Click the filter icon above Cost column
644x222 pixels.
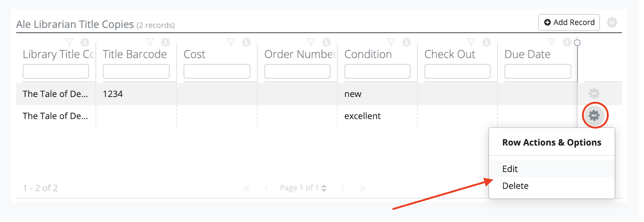coord(231,42)
